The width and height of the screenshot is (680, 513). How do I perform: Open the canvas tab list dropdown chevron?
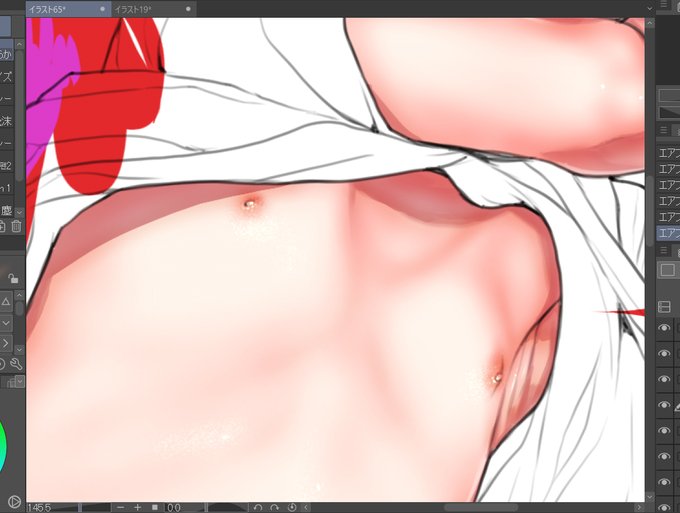pos(649,8)
